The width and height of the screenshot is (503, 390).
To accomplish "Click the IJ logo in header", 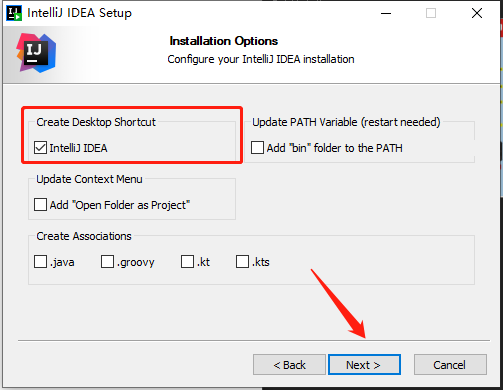I will (36, 53).
